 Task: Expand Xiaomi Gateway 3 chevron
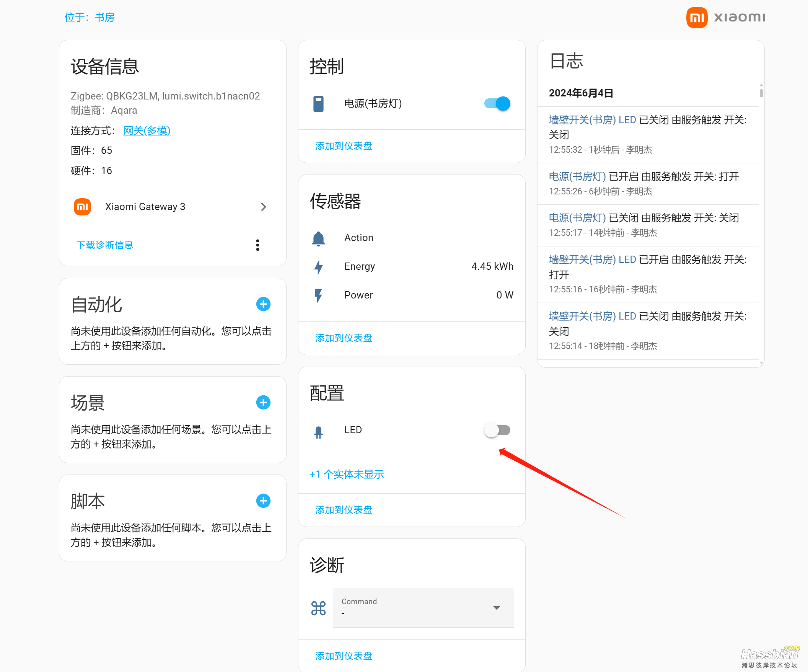pos(264,207)
